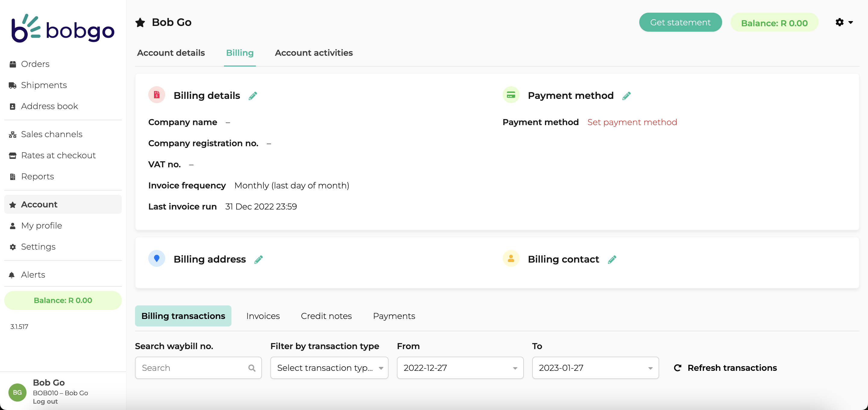Edit Billing details with pencil icon
The image size is (868, 410).
click(x=253, y=96)
